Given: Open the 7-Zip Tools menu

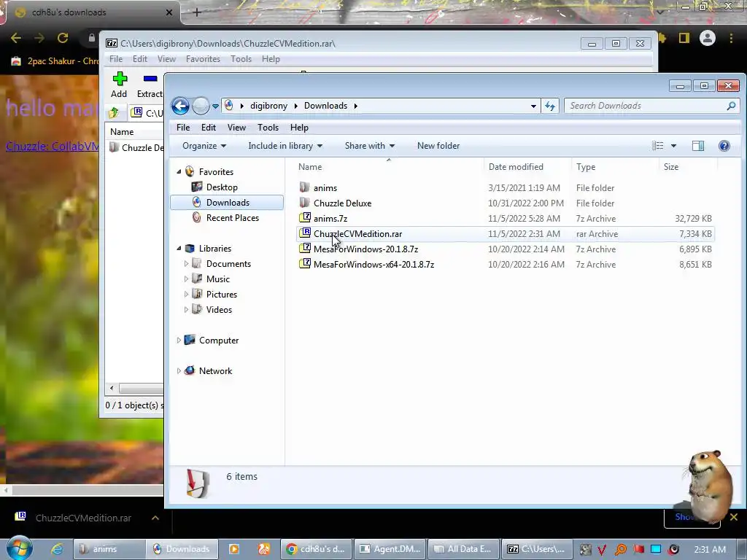Looking at the screenshot, I should click(x=241, y=59).
